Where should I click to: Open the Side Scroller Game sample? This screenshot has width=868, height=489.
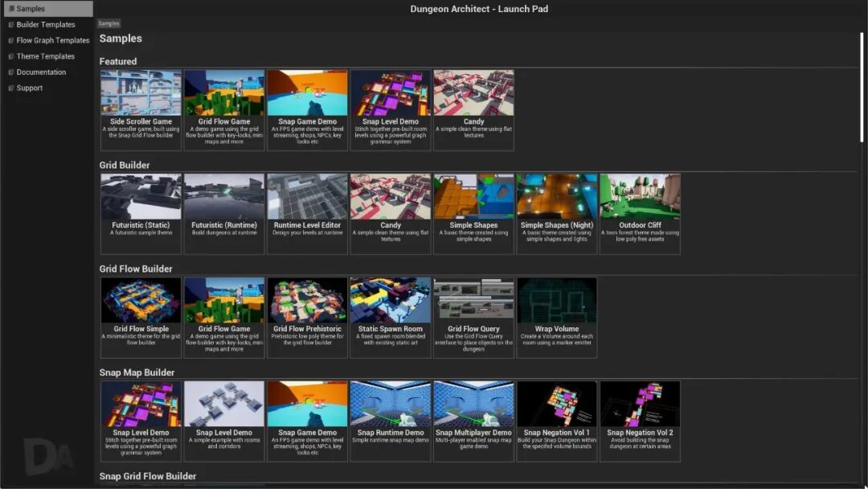point(141,109)
